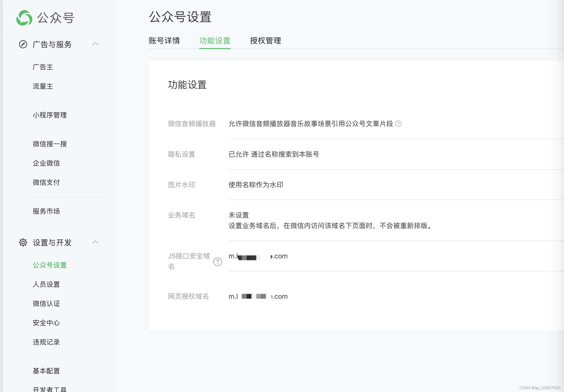564x392 pixels.
Task: Click the 业务域名 未设置 row
Action: pyautogui.click(x=239, y=215)
